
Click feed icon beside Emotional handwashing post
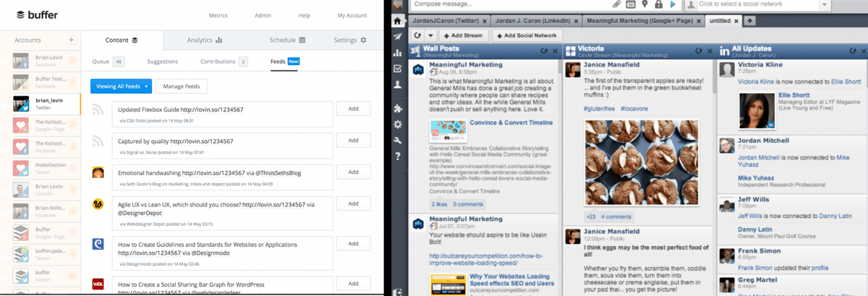(x=98, y=172)
